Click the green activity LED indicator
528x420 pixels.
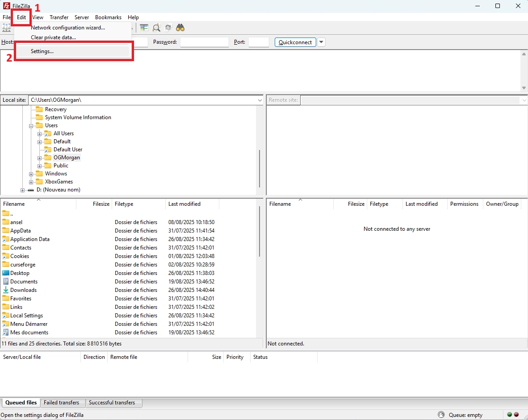pyautogui.click(x=510, y=414)
